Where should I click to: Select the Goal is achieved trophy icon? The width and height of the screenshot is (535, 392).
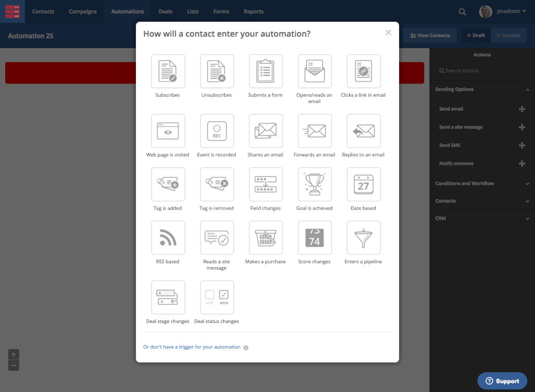pos(315,185)
